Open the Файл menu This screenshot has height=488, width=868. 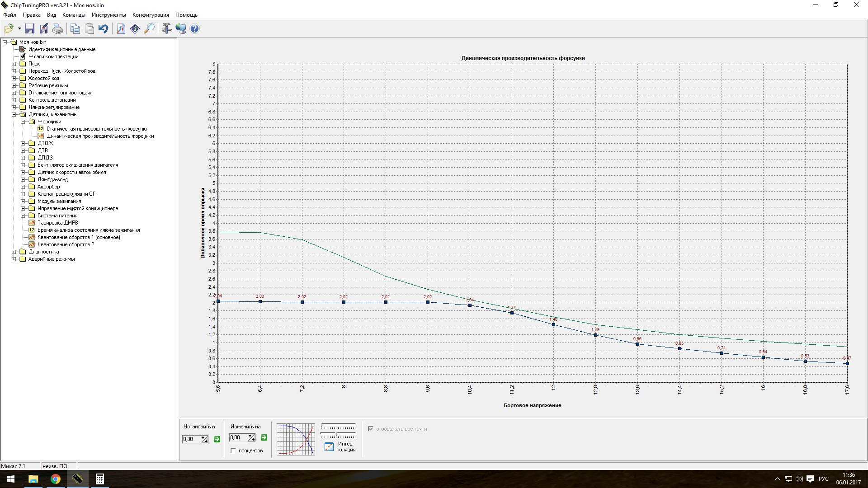pyautogui.click(x=9, y=15)
